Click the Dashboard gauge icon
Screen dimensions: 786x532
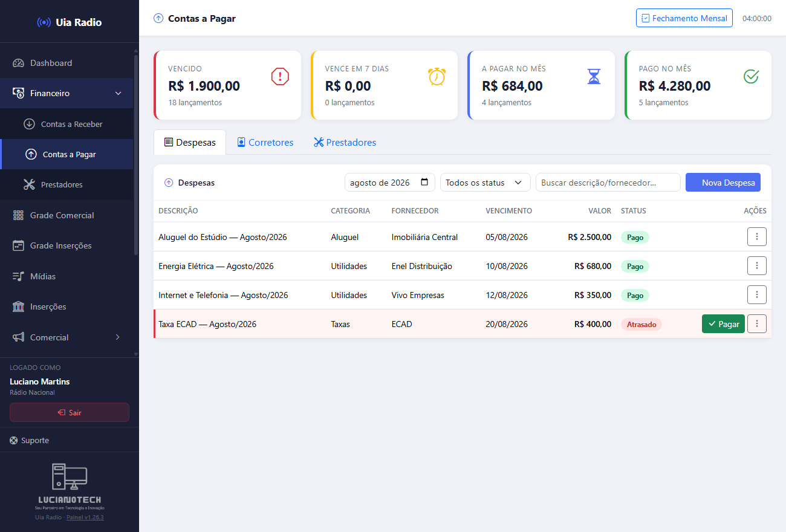point(18,63)
